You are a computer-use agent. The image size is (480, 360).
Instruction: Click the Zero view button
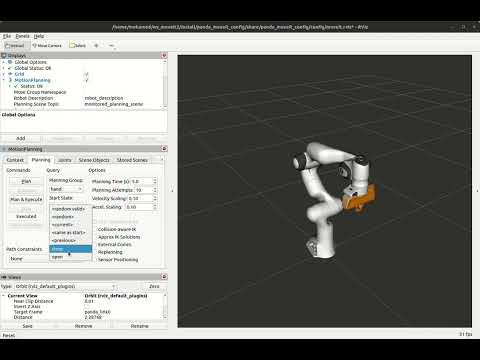coord(154,286)
